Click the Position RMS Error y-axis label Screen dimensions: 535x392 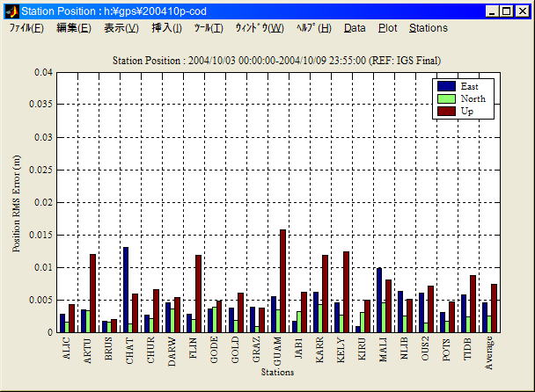click(x=17, y=203)
